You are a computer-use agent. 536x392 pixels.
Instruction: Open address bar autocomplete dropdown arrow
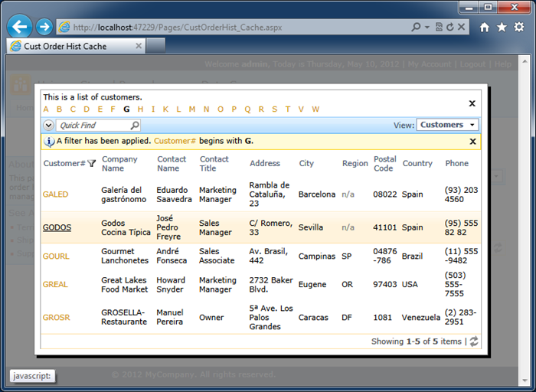point(427,27)
